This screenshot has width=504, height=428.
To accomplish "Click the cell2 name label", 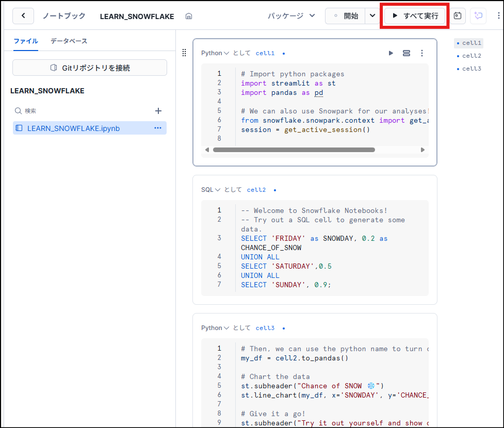I will point(256,190).
